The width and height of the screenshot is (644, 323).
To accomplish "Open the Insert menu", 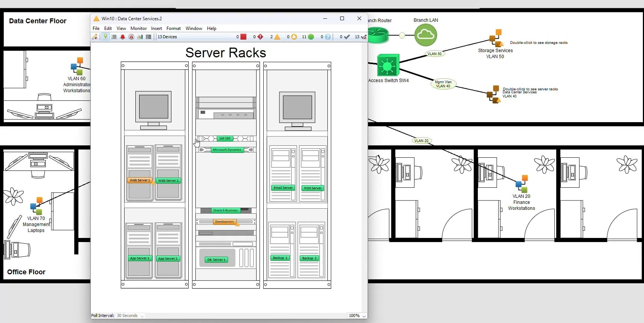I will [x=156, y=28].
